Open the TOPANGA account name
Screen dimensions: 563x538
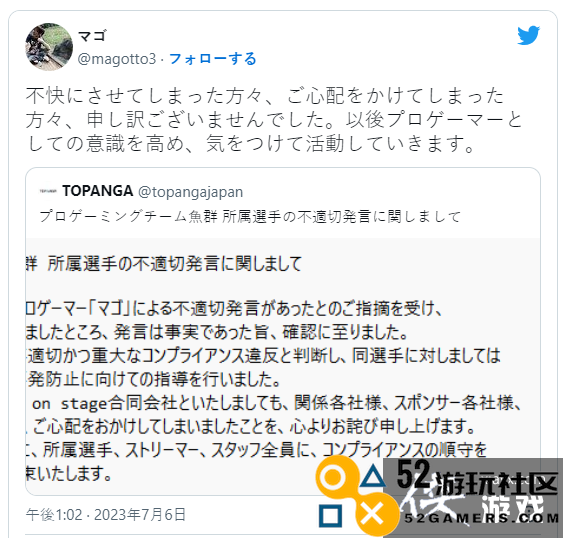point(98,191)
